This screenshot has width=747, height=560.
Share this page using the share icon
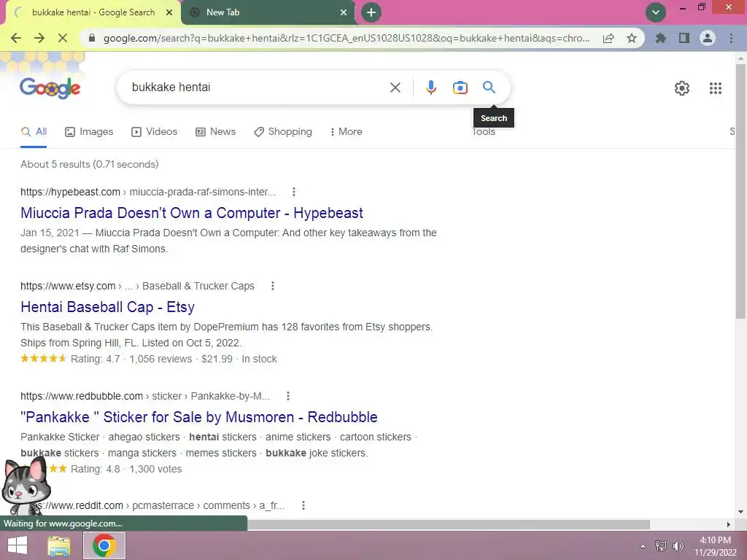click(608, 38)
